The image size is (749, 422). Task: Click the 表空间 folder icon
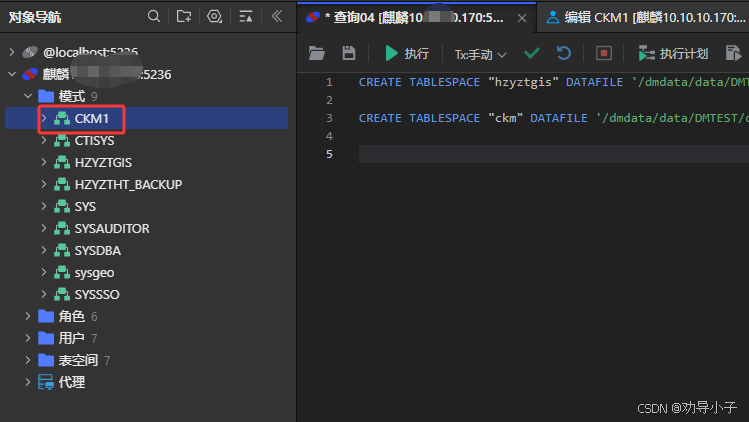pyautogui.click(x=46, y=360)
